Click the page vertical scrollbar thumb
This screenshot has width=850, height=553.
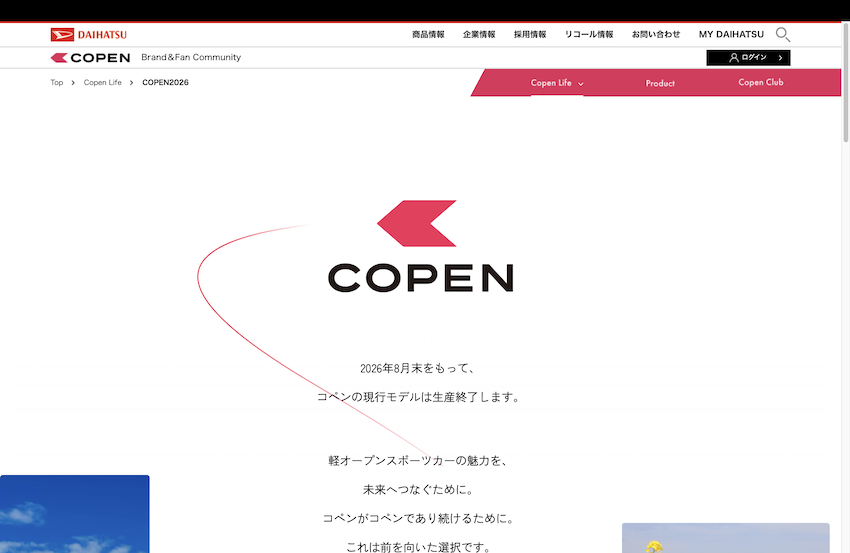(845, 82)
